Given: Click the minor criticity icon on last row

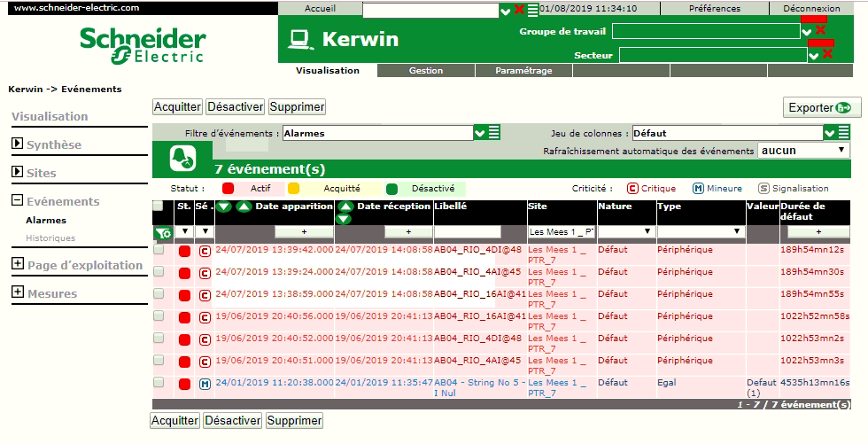Looking at the screenshot, I should click(205, 384).
